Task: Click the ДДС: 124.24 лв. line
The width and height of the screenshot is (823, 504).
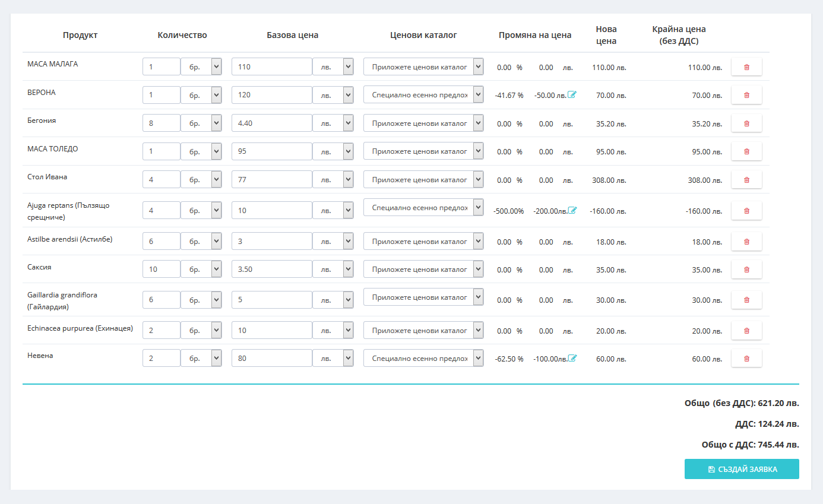Action: click(x=767, y=424)
